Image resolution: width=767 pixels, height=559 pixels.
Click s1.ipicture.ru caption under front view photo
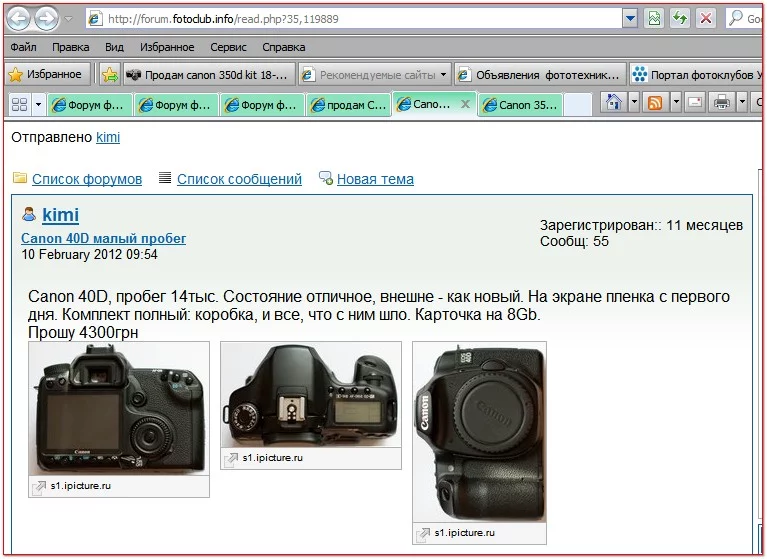click(464, 533)
